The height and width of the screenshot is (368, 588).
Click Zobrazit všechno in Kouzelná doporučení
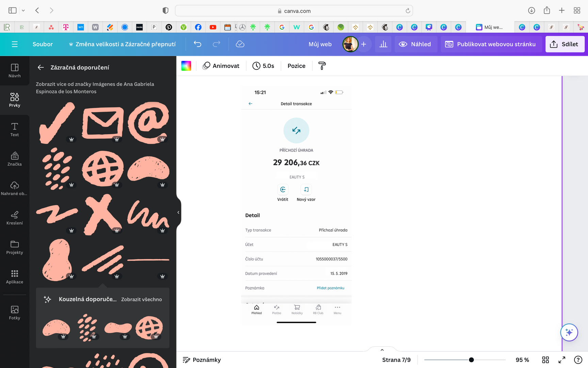pyautogui.click(x=142, y=299)
